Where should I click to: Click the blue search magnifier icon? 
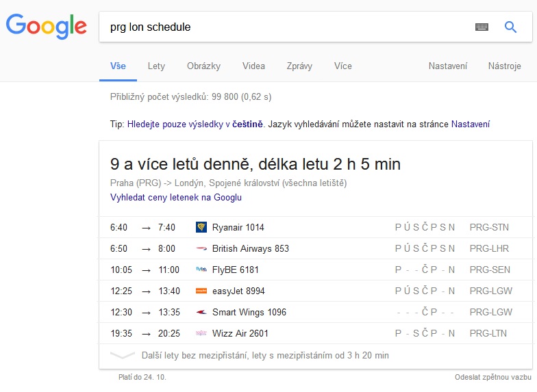pyautogui.click(x=510, y=27)
